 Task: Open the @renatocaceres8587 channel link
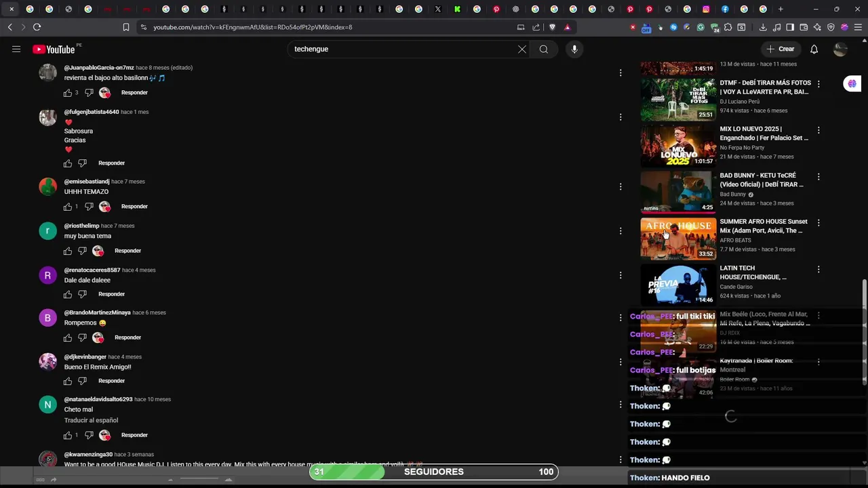pos(92,270)
